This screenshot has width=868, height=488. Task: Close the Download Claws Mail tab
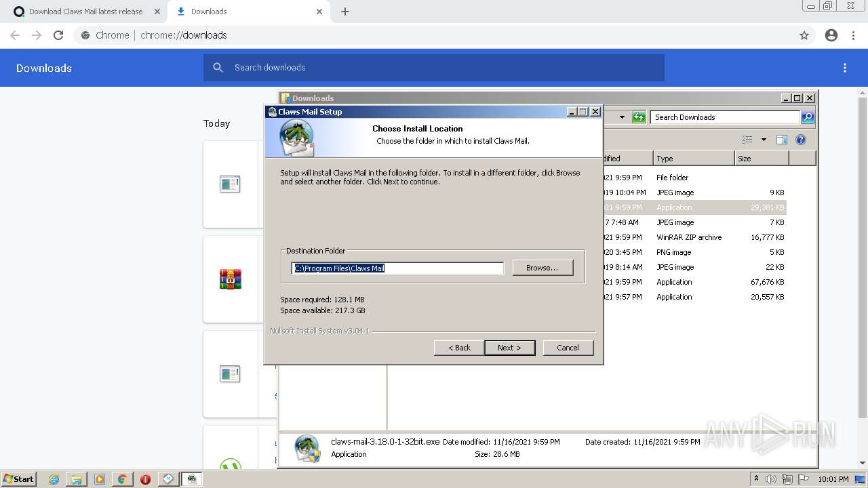157,12
